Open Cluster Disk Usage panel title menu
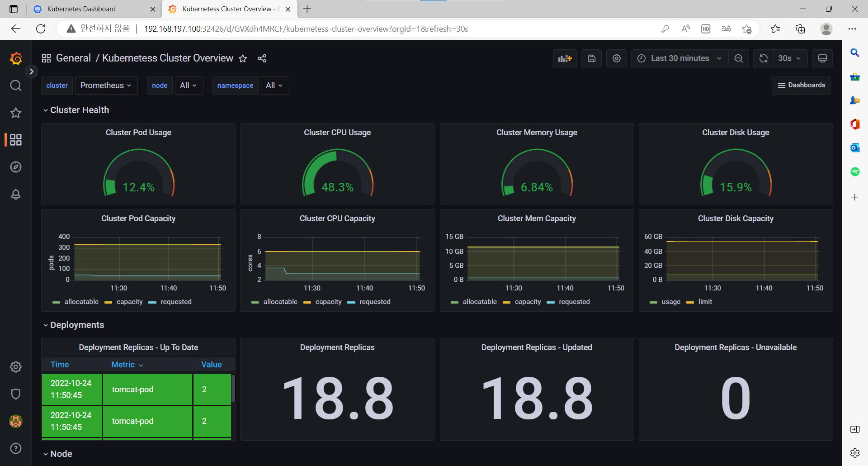 pos(736,133)
